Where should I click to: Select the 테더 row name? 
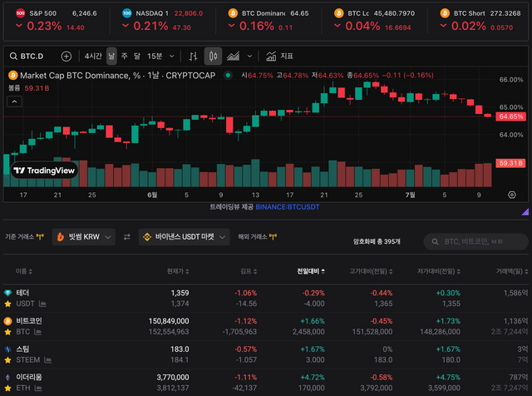point(22,293)
